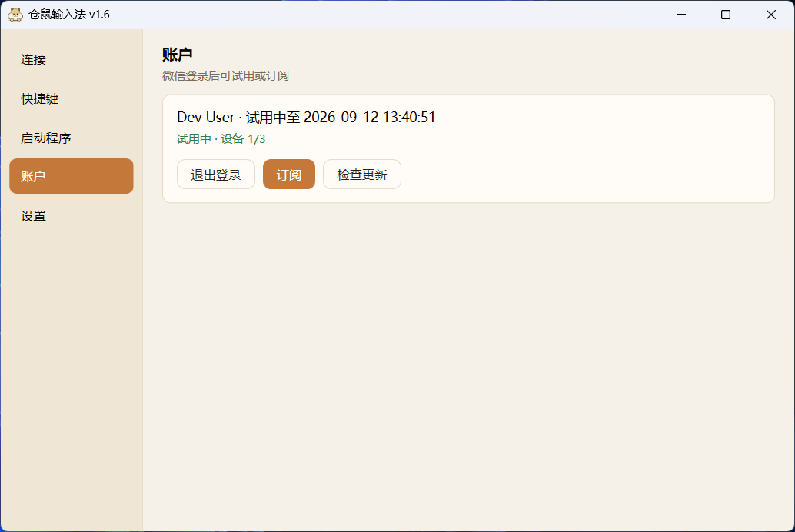Screen dimensions: 795x532
Task: Click the orange 订阅 button
Action: 289,175
